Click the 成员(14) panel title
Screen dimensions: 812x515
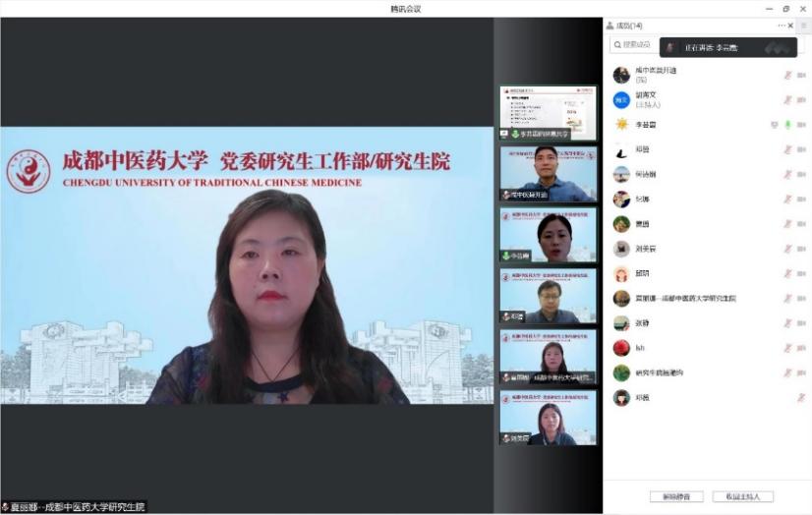coord(629,26)
